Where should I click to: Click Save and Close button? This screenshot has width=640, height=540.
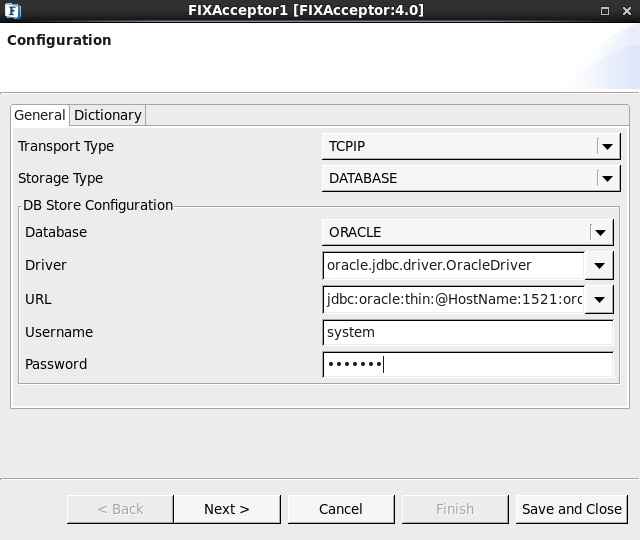(571, 509)
